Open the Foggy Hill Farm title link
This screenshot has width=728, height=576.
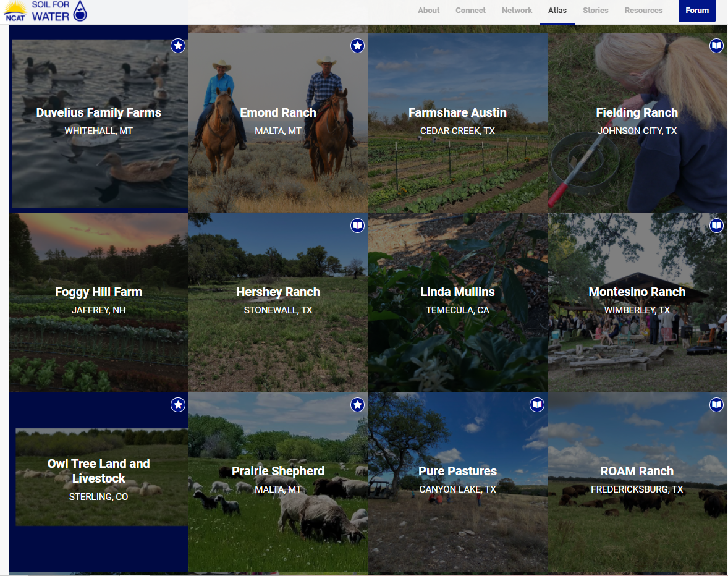pyautogui.click(x=98, y=292)
